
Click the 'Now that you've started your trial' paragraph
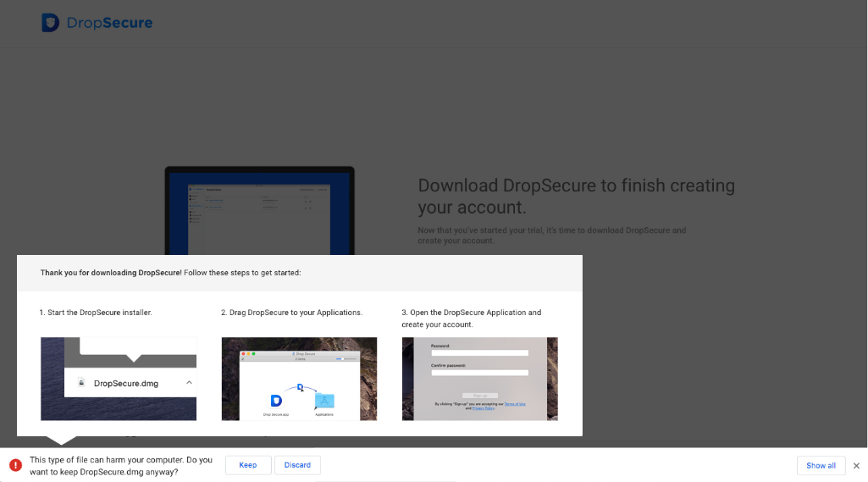click(552, 235)
